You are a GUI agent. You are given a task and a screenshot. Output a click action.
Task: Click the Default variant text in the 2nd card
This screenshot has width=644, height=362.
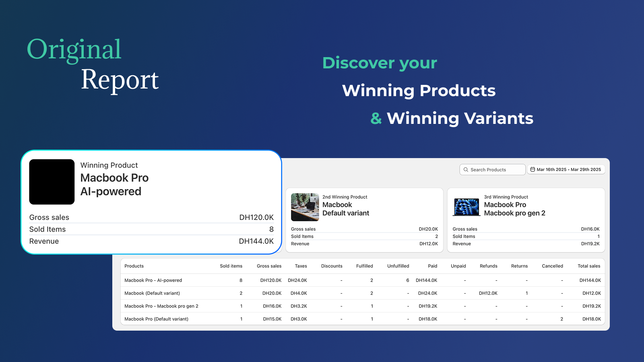coord(346,213)
